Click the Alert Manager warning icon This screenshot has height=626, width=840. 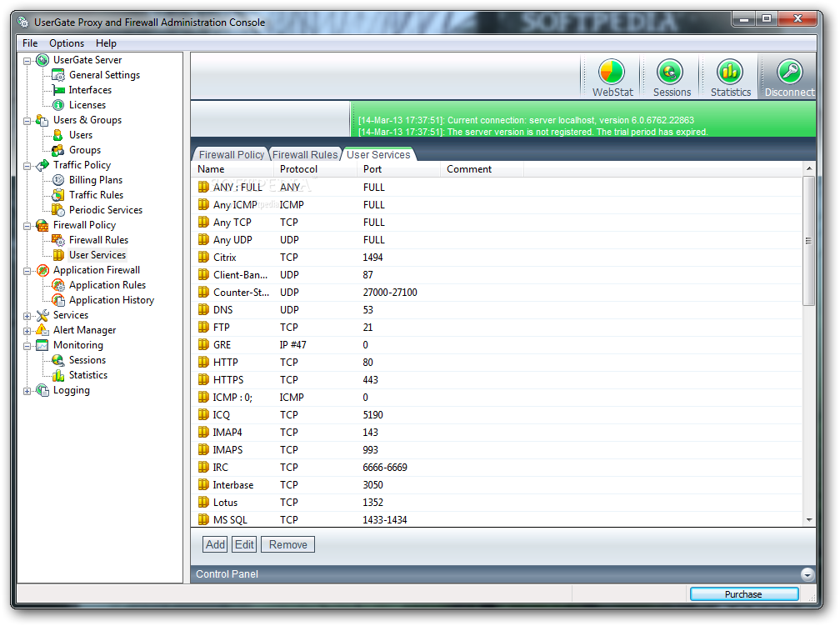[x=42, y=330]
